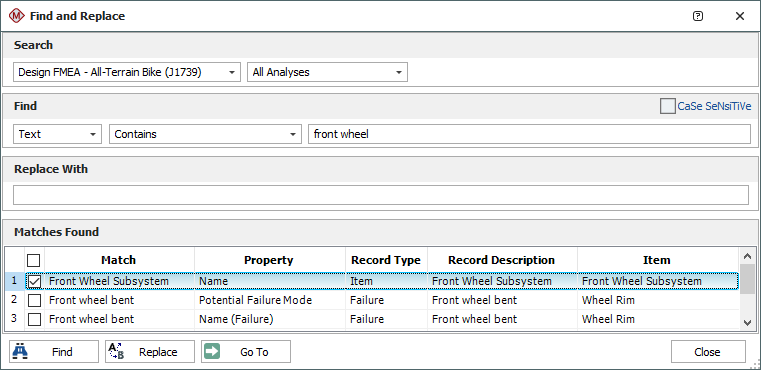Click the Replace With input field
This screenshot has height=370, width=761.
click(381, 195)
